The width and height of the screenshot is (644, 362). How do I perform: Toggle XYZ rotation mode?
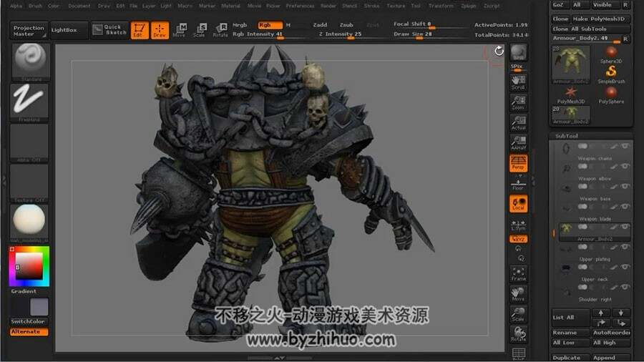(x=518, y=239)
